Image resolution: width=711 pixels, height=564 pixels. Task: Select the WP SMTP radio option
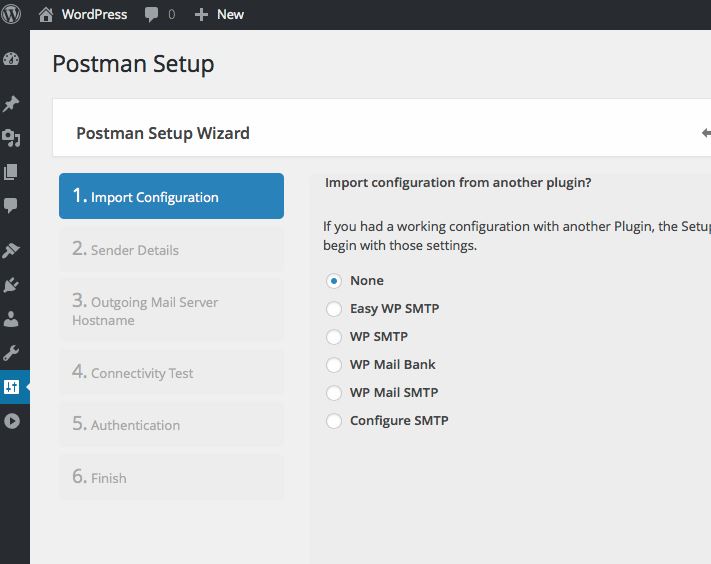(x=334, y=337)
